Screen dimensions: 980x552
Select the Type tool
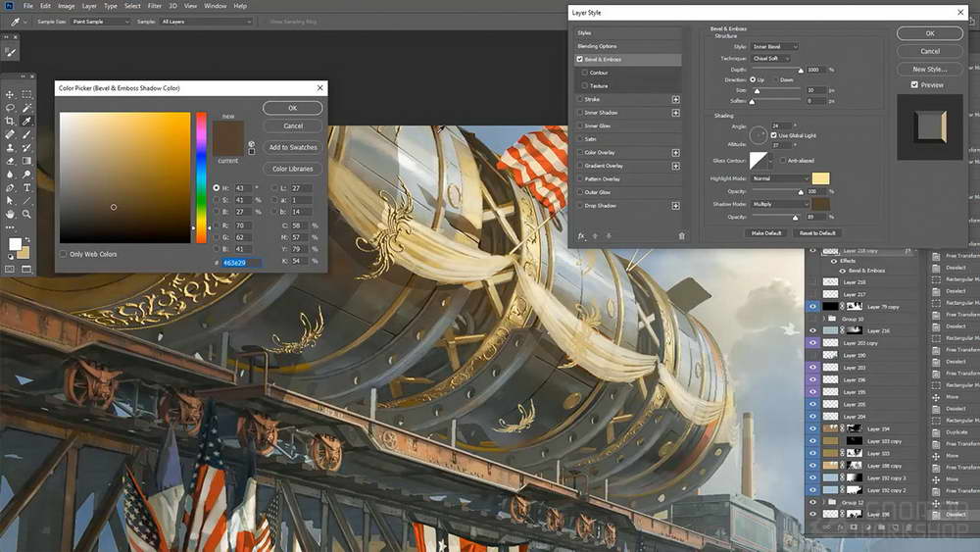click(26, 187)
